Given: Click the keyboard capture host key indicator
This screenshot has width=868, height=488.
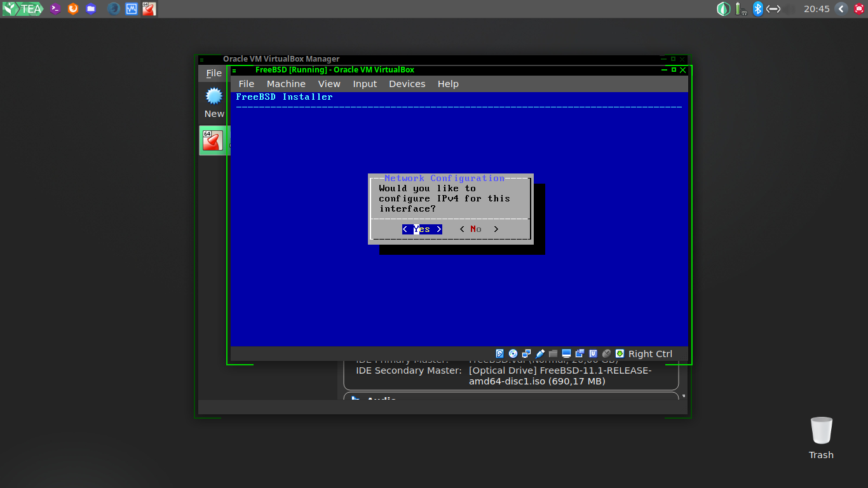Looking at the screenshot, I should point(620,354).
